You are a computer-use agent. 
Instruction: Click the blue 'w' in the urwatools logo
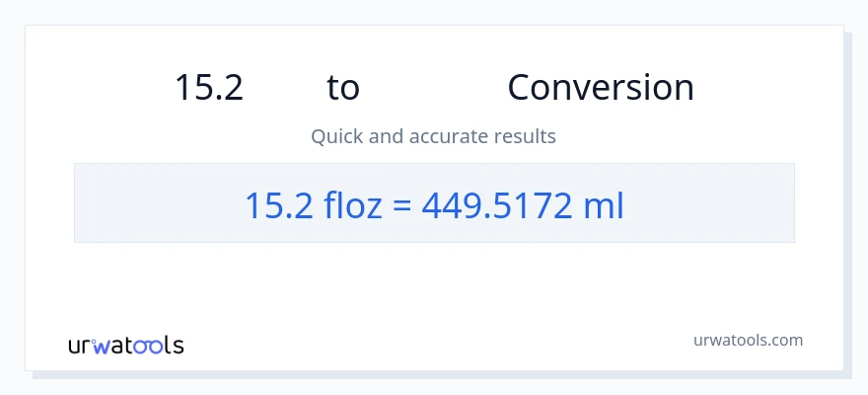coord(101,347)
